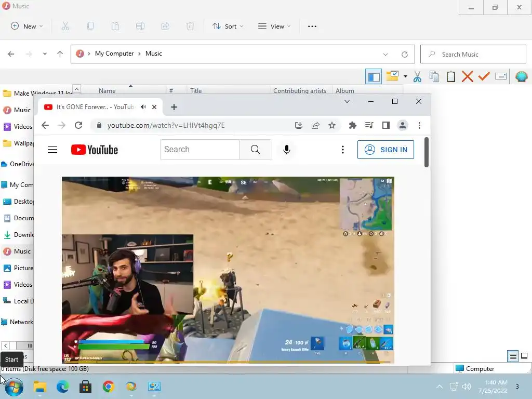
Task: Reload the YouTube page in Chrome
Action: click(78, 125)
